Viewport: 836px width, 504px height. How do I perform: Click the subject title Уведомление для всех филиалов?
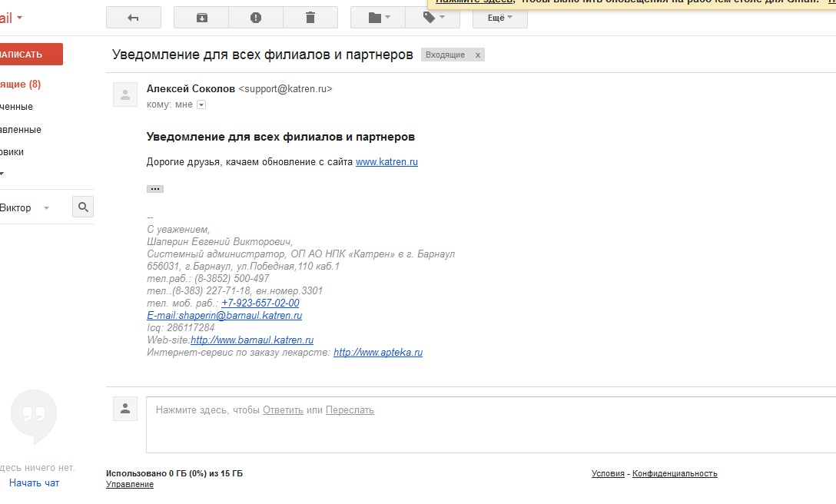[262, 55]
